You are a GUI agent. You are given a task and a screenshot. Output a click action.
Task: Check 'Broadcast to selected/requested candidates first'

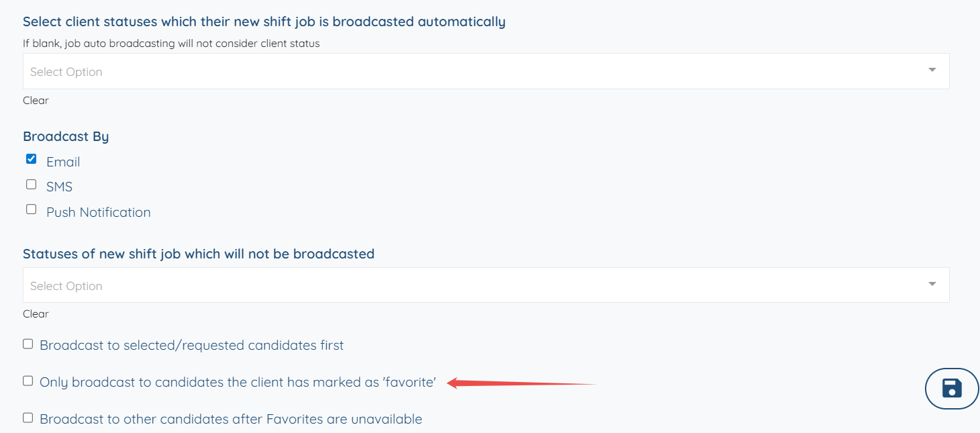pos(28,344)
